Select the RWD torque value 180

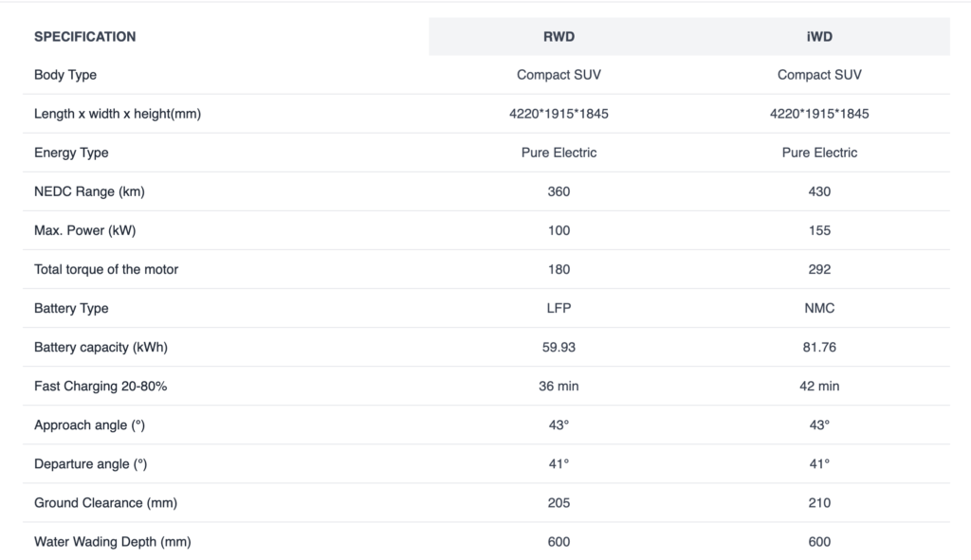[x=559, y=269]
